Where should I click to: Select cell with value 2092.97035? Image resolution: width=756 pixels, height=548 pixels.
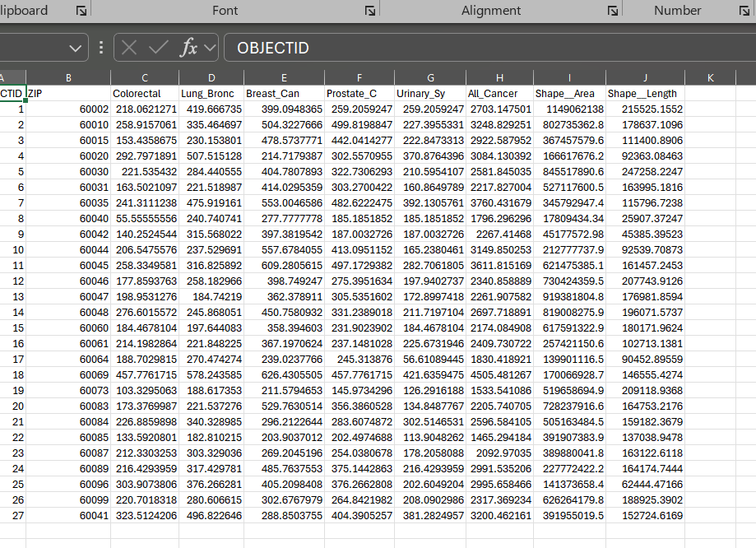499,453
